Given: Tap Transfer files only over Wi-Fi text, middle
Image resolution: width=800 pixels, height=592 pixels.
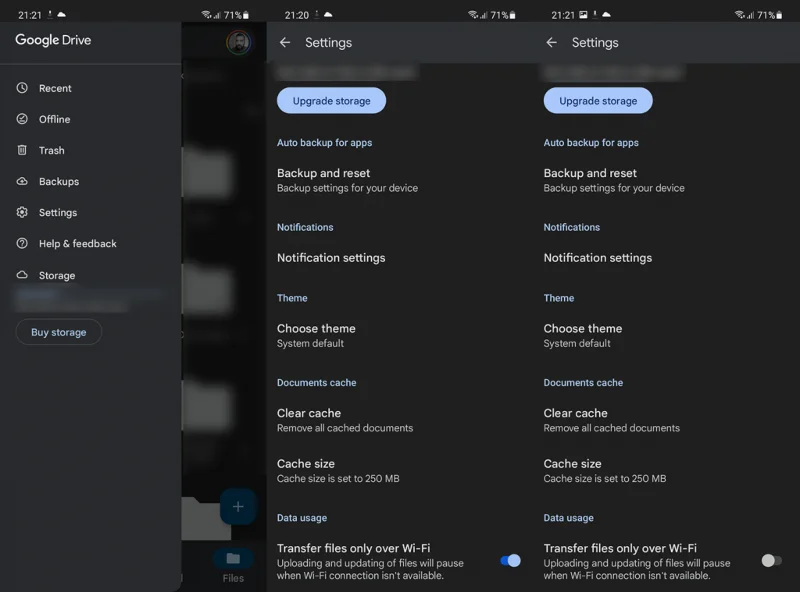Looking at the screenshot, I should (354, 548).
